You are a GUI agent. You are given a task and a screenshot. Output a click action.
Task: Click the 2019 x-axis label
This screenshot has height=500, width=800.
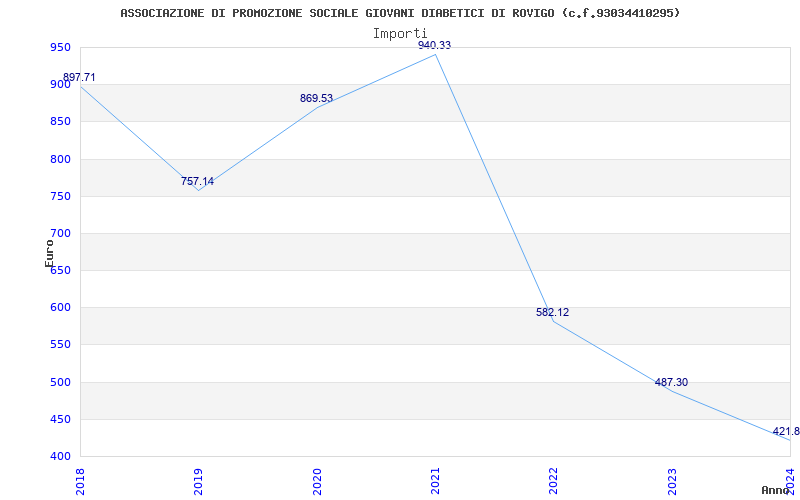click(x=198, y=482)
